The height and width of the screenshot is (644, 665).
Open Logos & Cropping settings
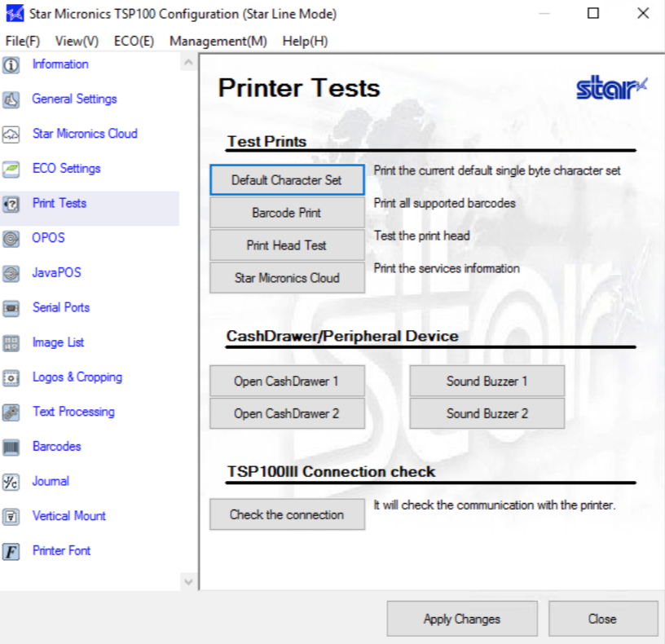click(x=77, y=377)
